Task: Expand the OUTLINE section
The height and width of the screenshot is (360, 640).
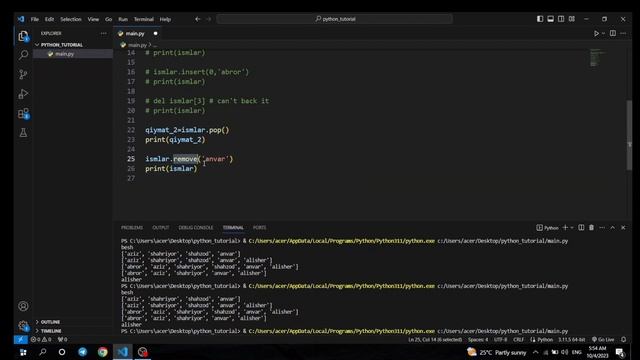Action: tap(48, 322)
